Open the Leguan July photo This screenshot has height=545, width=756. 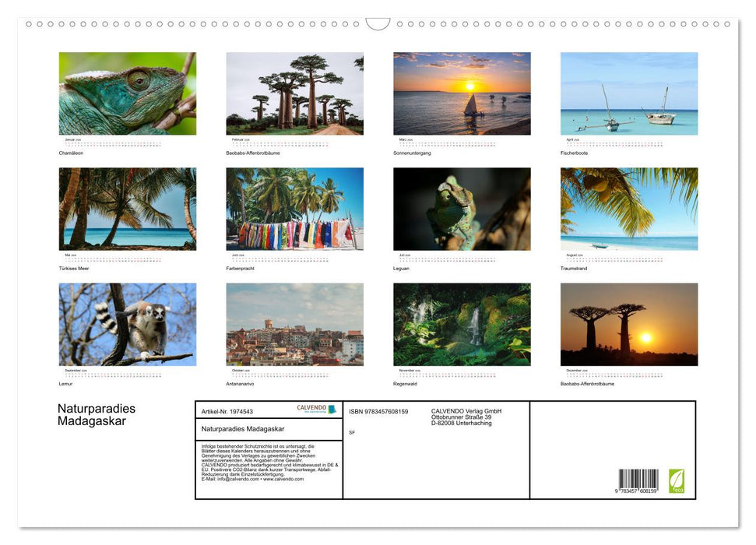(462, 208)
